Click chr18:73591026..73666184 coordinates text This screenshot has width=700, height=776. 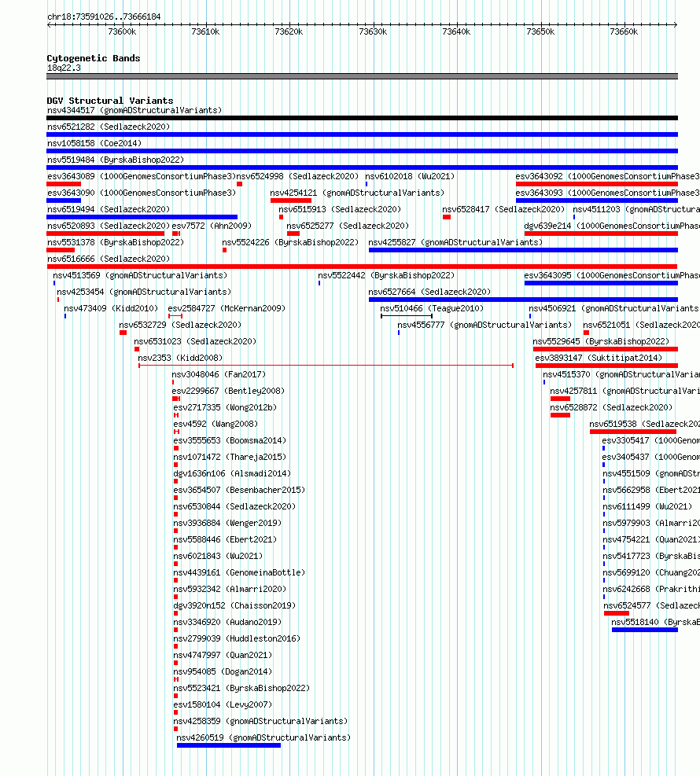click(104, 17)
